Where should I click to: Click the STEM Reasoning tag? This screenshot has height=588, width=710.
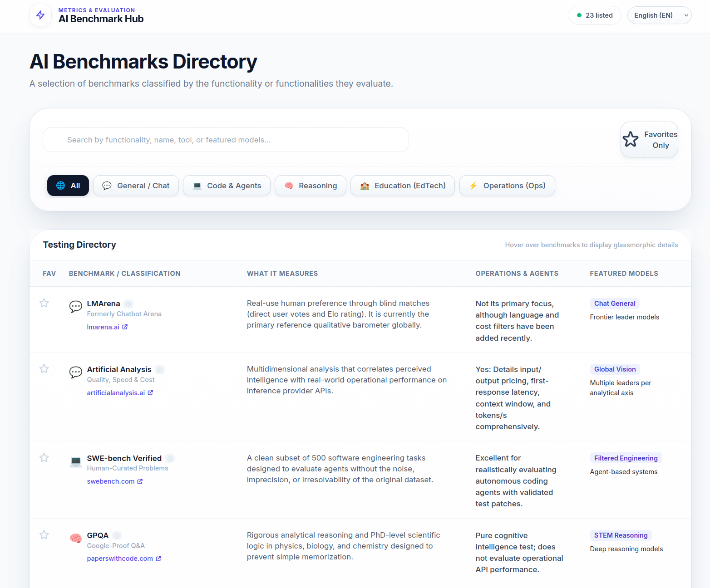[621, 535]
